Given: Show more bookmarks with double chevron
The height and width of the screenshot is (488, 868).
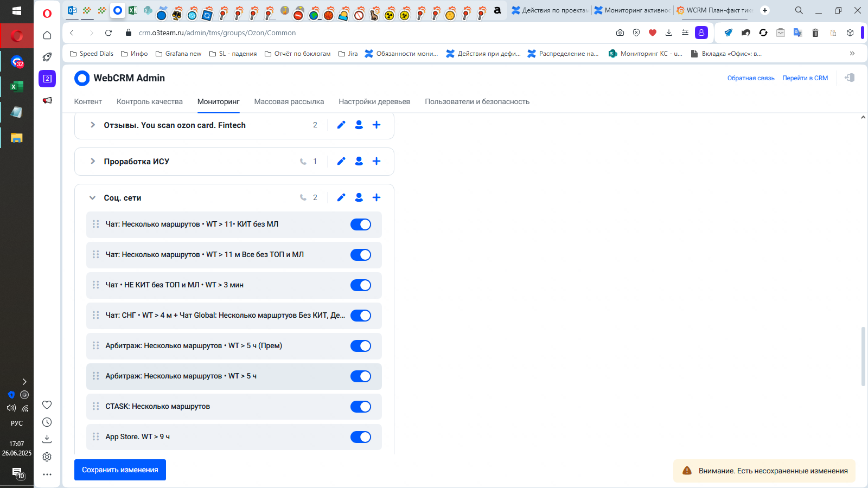Looking at the screenshot, I should (852, 53).
